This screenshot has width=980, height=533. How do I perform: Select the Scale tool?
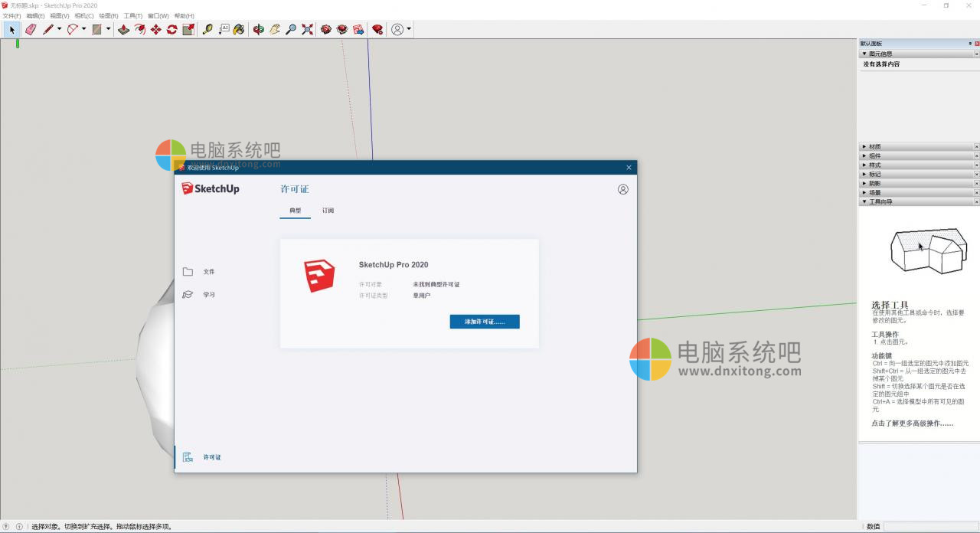point(188,29)
